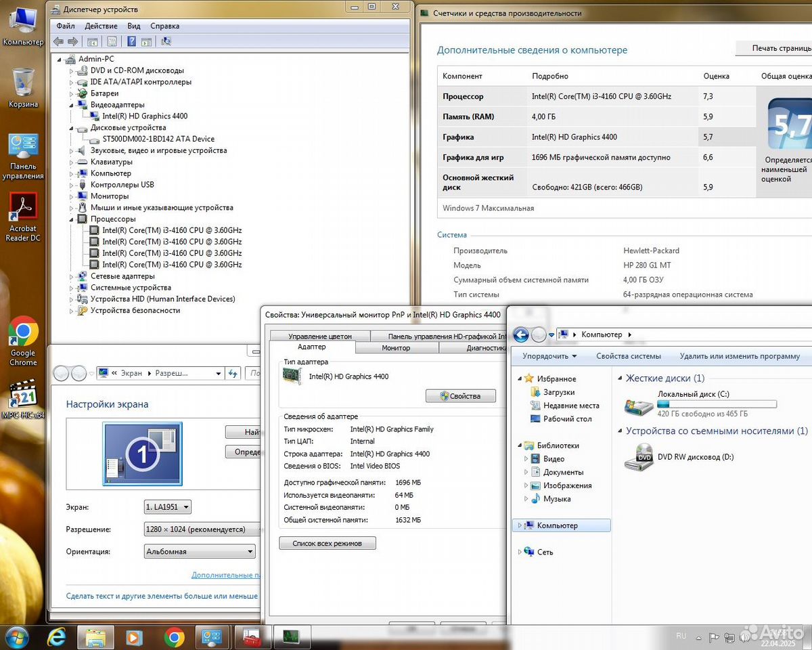Collapse Процессоры node in Device Manager
Screen dimensions: 812x650
(72, 219)
